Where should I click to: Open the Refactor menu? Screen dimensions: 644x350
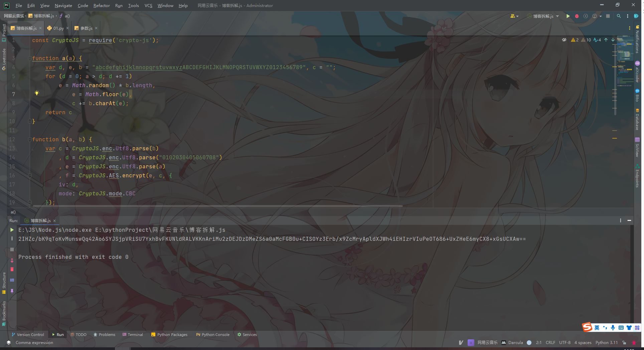click(x=102, y=5)
